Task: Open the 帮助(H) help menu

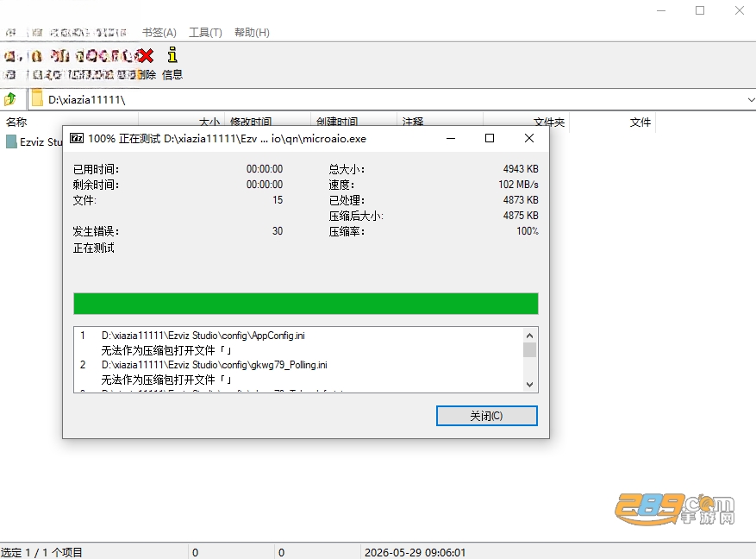Action: pos(252,32)
